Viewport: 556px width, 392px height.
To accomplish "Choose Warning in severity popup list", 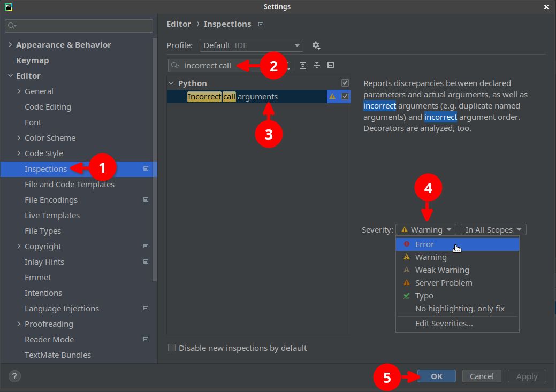I will [x=458, y=257].
